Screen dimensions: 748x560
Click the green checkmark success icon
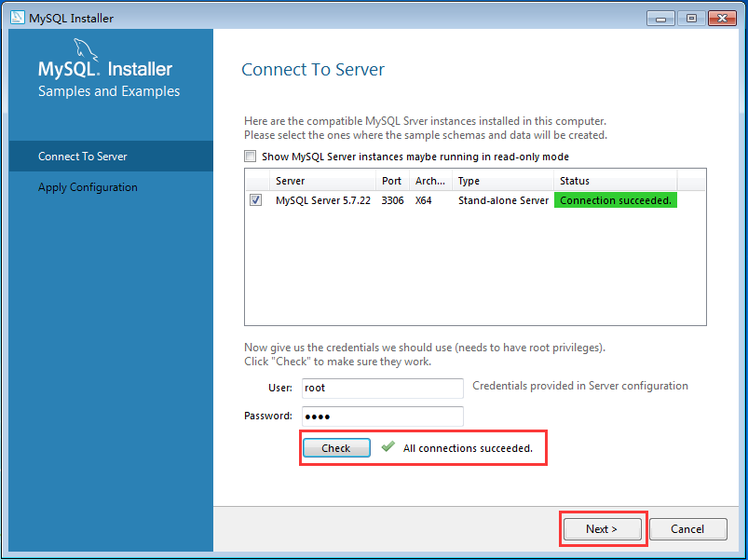click(x=388, y=447)
